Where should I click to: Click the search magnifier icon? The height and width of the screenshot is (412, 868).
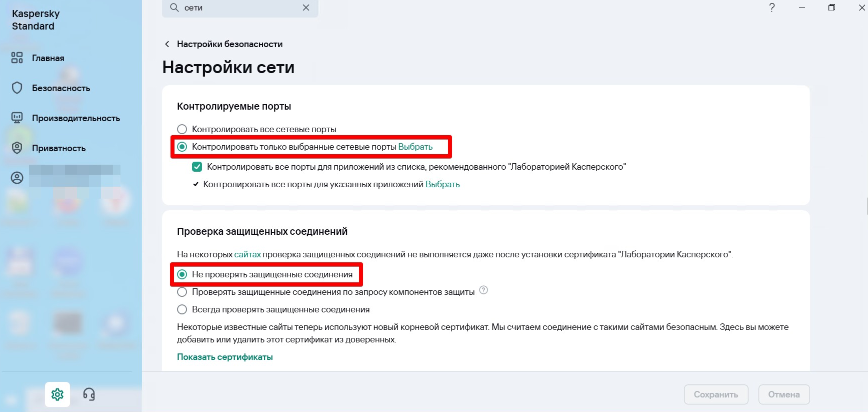tap(174, 8)
